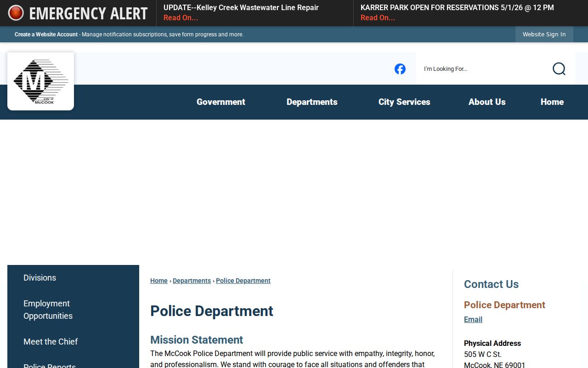Visit the city's Facebook page icon
The width and height of the screenshot is (588, 368).
[400, 69]
